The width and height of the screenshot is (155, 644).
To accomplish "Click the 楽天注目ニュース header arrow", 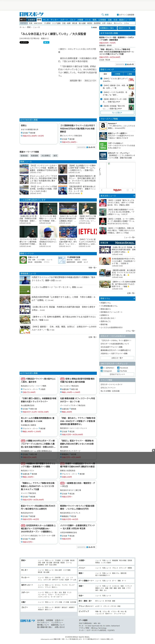I will [134, 196].
